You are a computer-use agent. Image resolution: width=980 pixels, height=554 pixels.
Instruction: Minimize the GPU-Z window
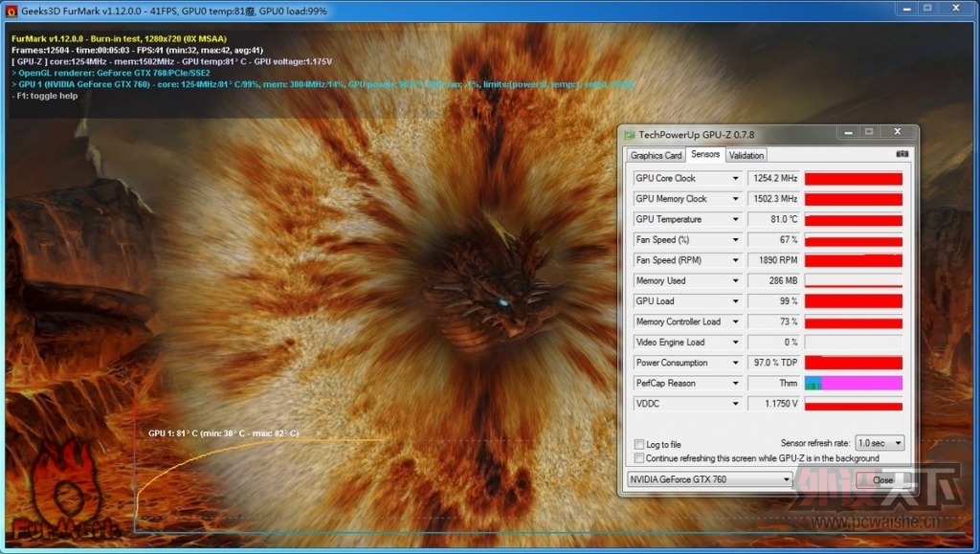pyautogui.click(x=848, y=132)
